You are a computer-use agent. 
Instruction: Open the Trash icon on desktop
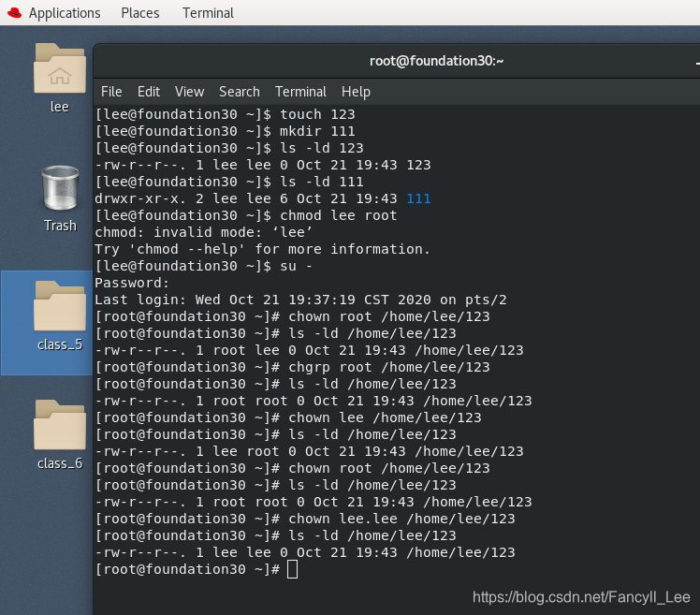coord(60,188)
